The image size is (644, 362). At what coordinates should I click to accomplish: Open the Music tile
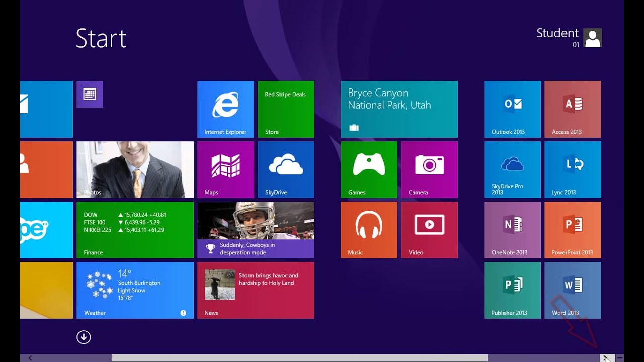coord(369,230)
